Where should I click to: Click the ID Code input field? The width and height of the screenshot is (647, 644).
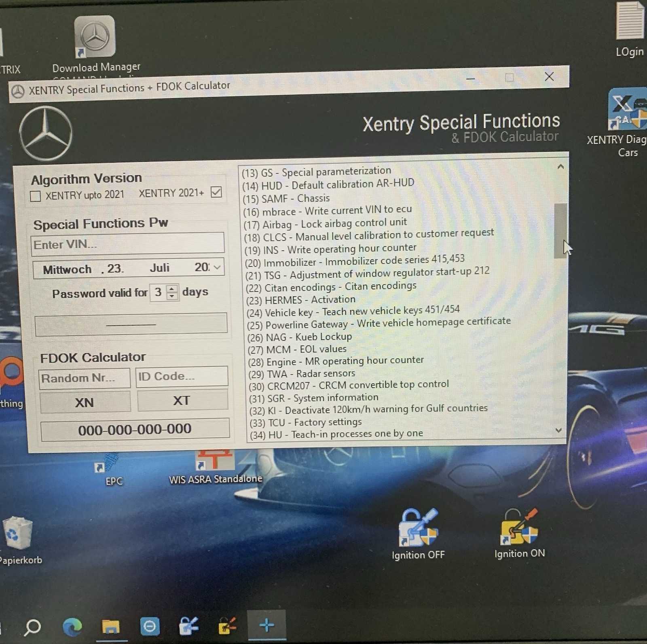tap(182, 376)
